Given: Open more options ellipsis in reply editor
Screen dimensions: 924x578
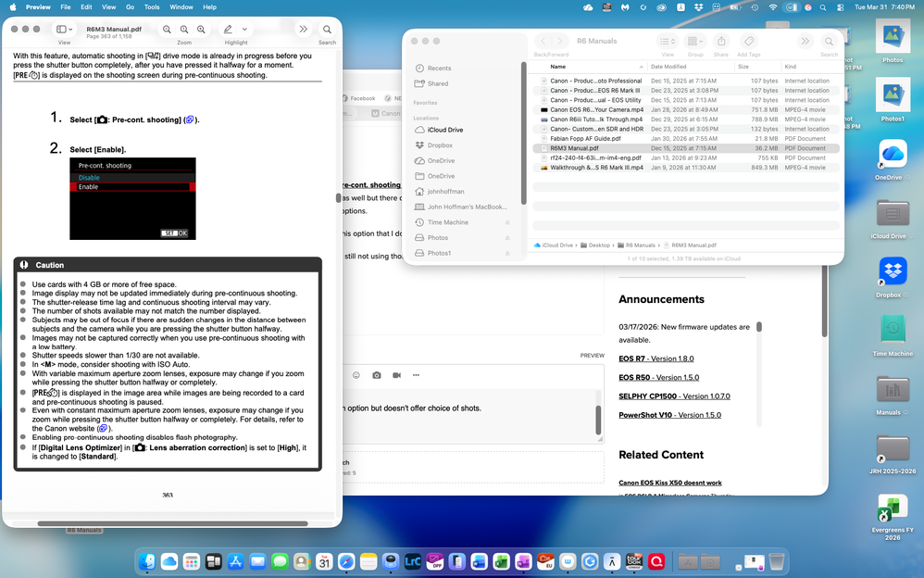Looking at the screenshot, I should click(416, 375).
